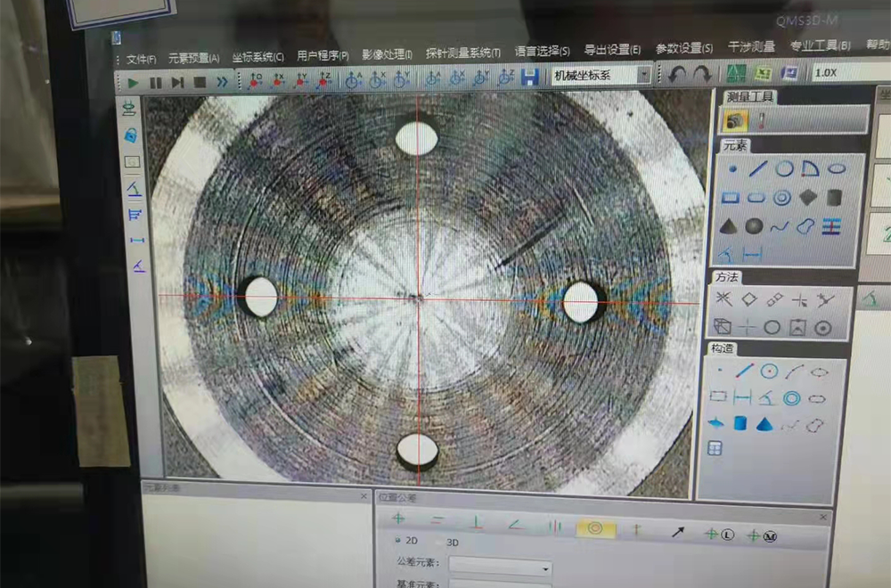Screen dimensions: 891x588
Task: Choose the cylinder element in 元素 panel
Action: pos(835,197)
